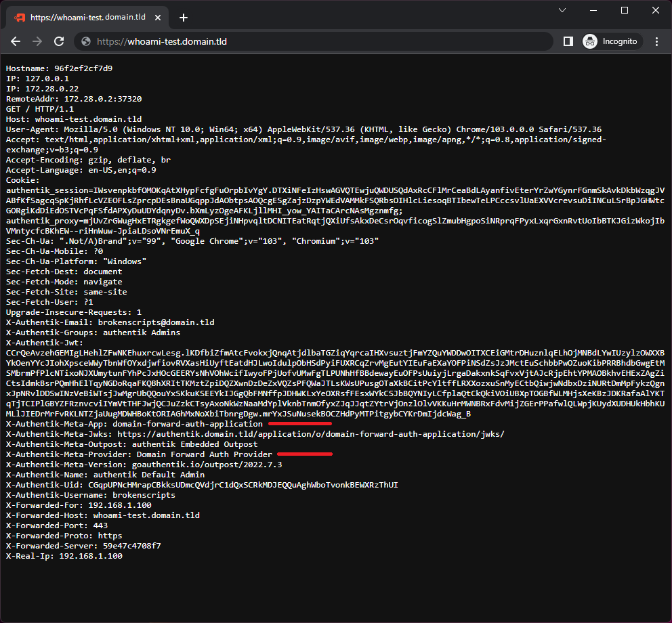Click the Upgrade-Insecure-Requests: 1 line

tap(74, 312)
